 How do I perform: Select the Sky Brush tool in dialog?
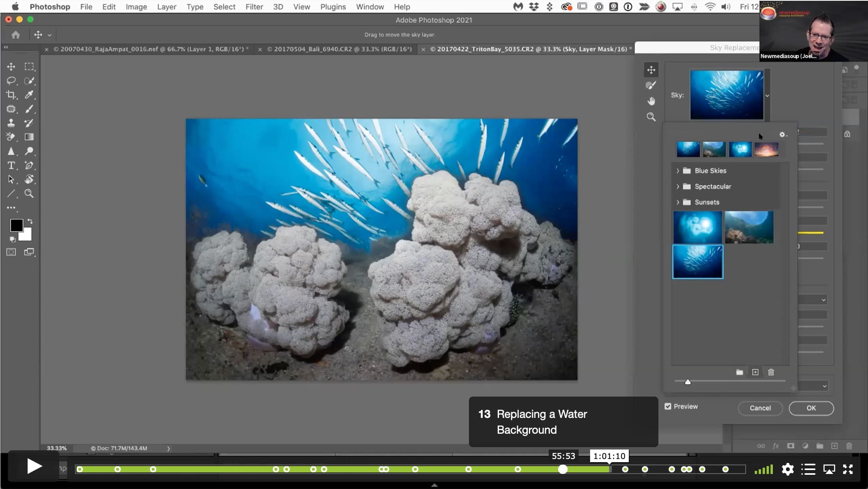pos(651,85)
